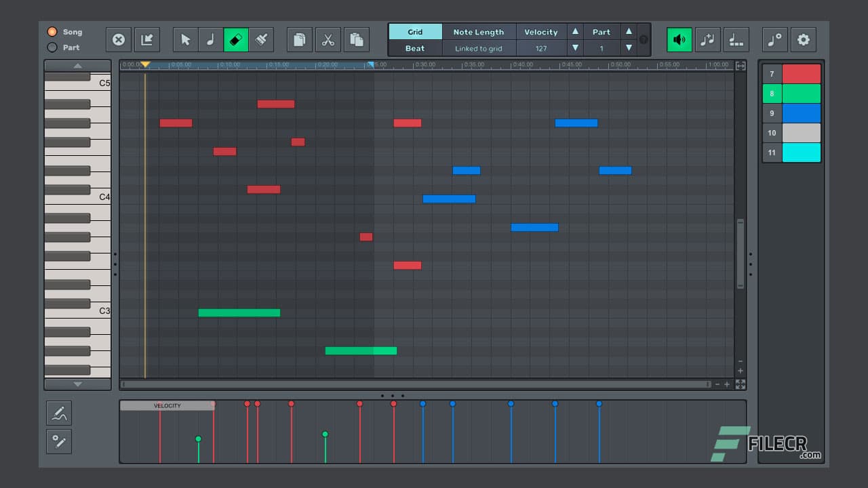Open the export/import panel button
The width and height of the screenshot is (868, 488).
(x=146, y=39)
